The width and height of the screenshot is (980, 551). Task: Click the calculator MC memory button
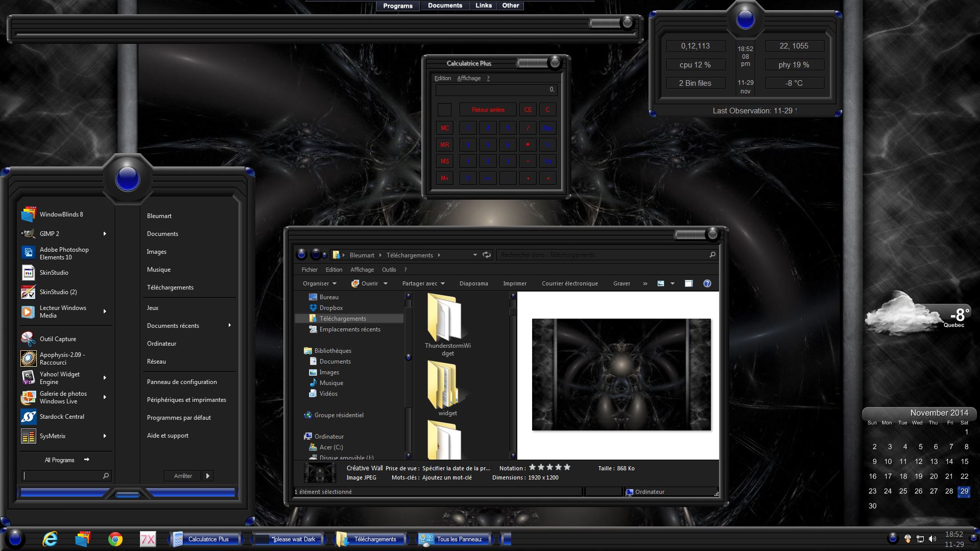(445, 128)
